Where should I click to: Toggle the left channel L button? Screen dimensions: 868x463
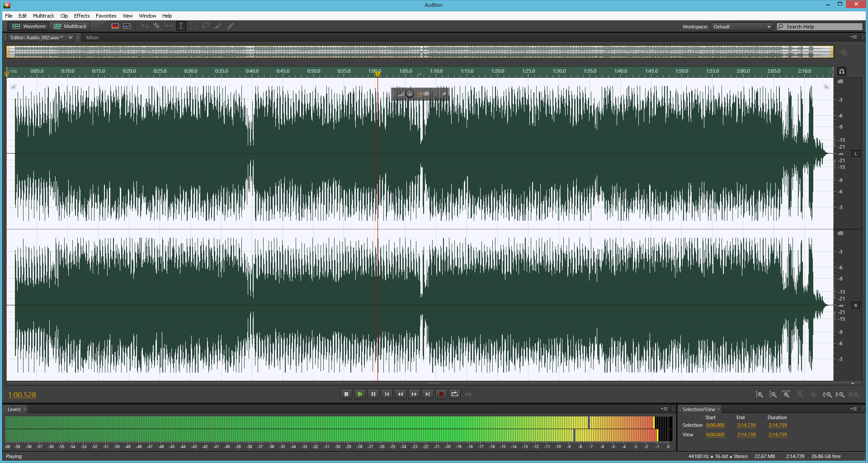[856, 154]
